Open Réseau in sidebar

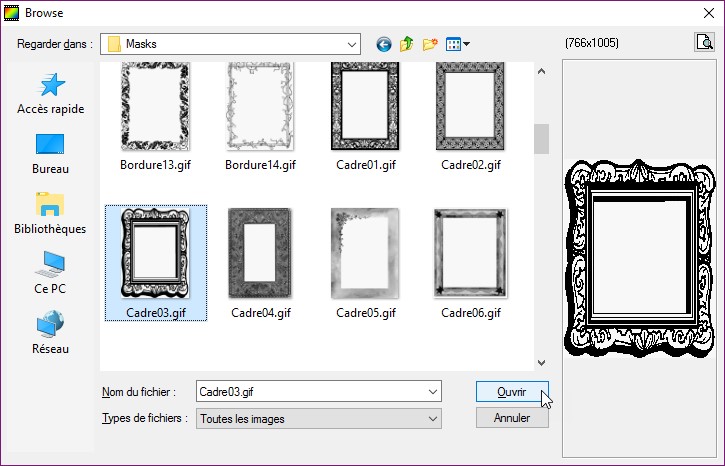[50, 333]
